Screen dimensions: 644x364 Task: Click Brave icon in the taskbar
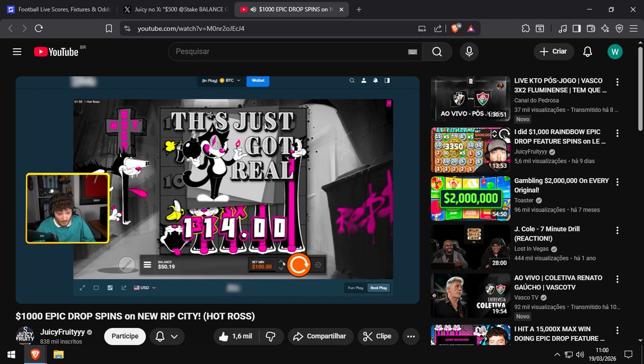click(35, 354)
